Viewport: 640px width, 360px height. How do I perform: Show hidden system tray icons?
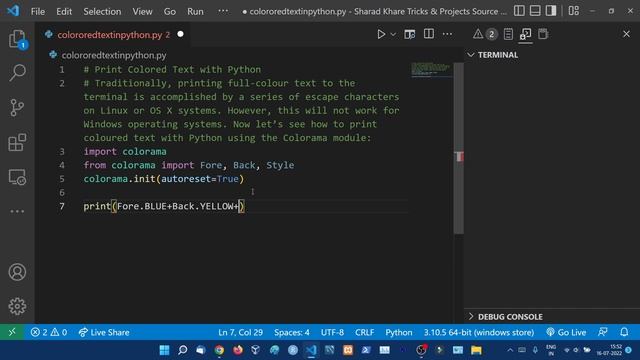[x=510, y=350]
